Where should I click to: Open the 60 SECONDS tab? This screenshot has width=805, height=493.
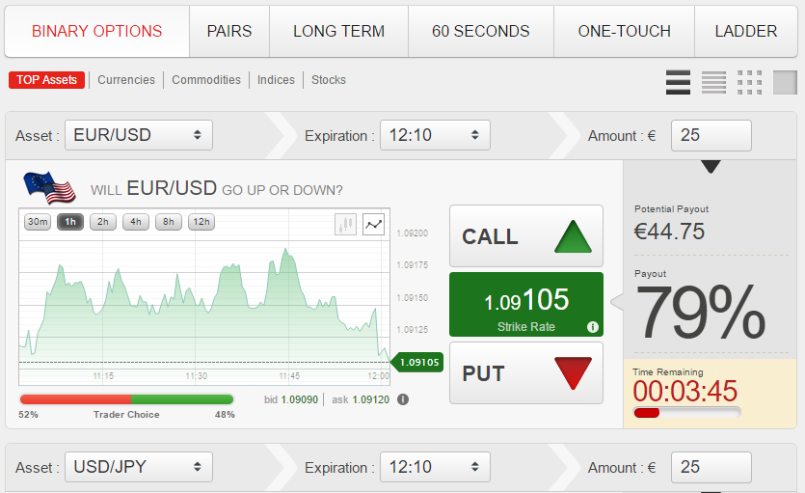481,31
